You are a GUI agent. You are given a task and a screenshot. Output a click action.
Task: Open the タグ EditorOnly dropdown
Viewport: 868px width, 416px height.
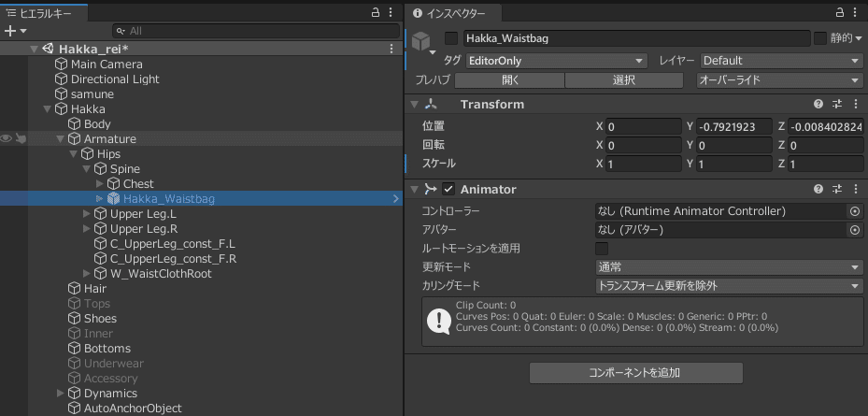click(556, 61)
